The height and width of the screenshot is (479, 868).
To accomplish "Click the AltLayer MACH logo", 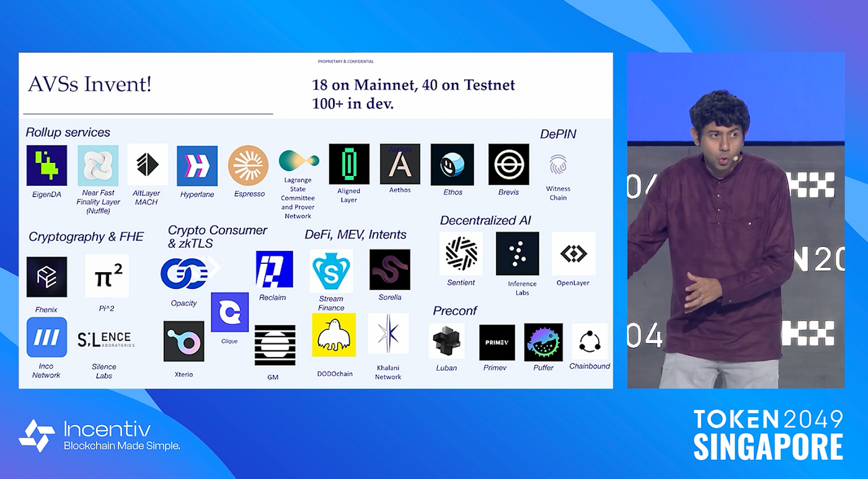I will pyautogui.click(x=148, y=165).
